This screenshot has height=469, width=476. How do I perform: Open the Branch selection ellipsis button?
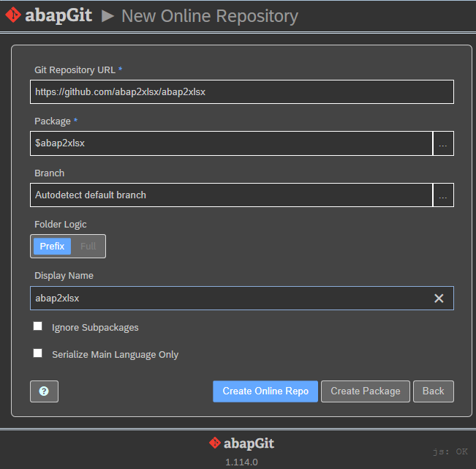click(x=443, y=195)
